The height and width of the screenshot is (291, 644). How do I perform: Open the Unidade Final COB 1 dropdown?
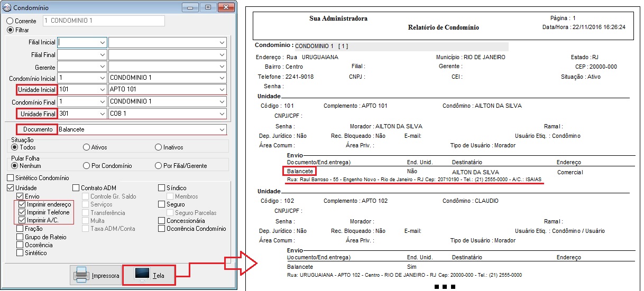(222, 114)
